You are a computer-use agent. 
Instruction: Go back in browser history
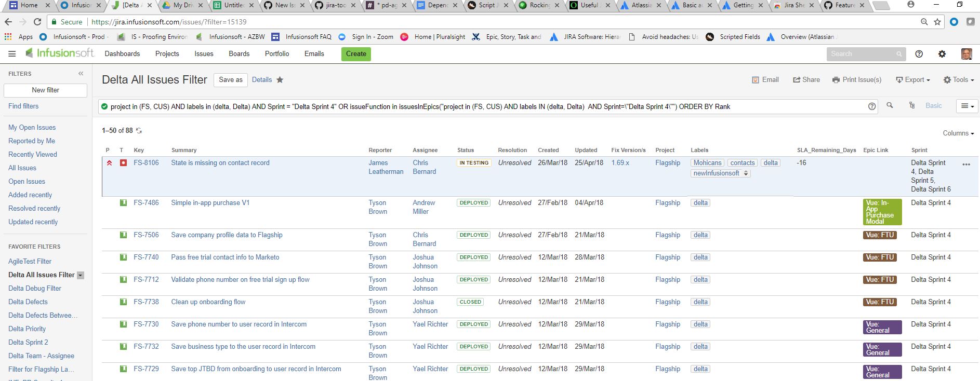[x=8, y=22]
